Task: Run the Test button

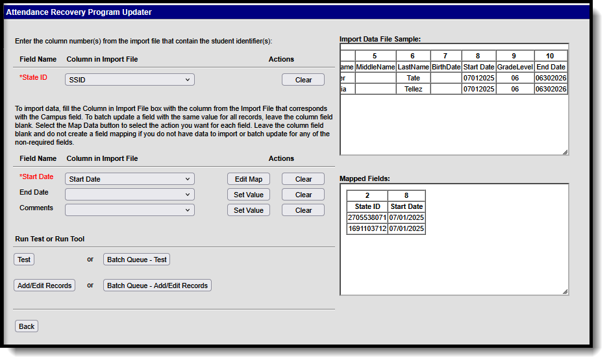Action: click(24, 260)
